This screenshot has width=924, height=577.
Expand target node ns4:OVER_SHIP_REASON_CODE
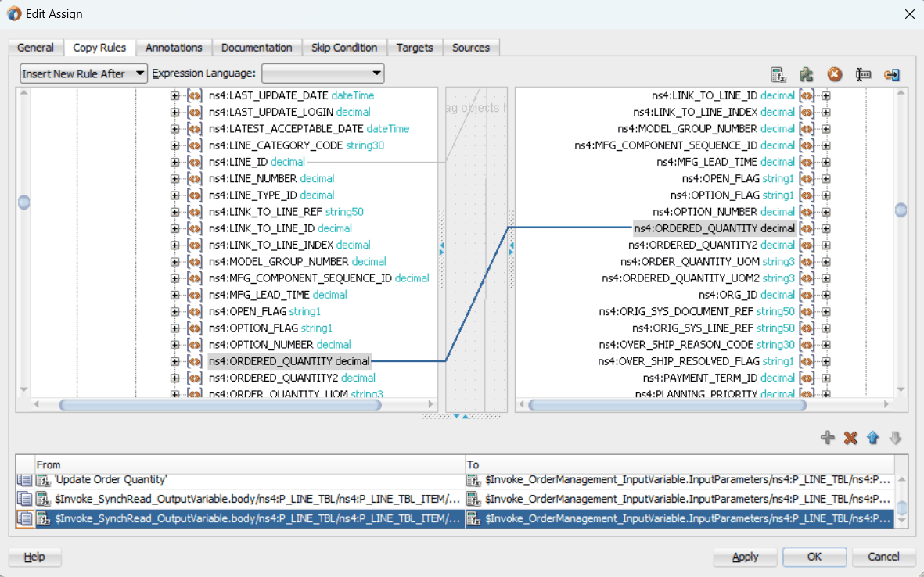click(826, 345)
